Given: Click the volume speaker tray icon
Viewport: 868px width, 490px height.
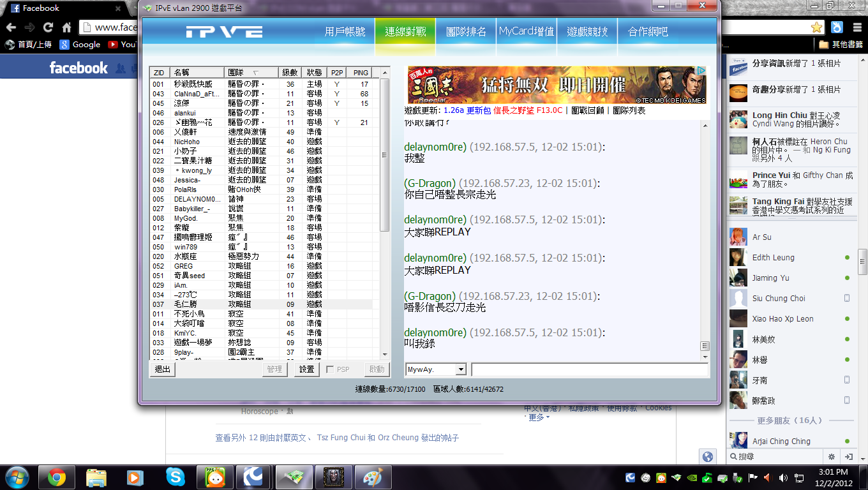Looking at the screenshot, I should point(782,477).
